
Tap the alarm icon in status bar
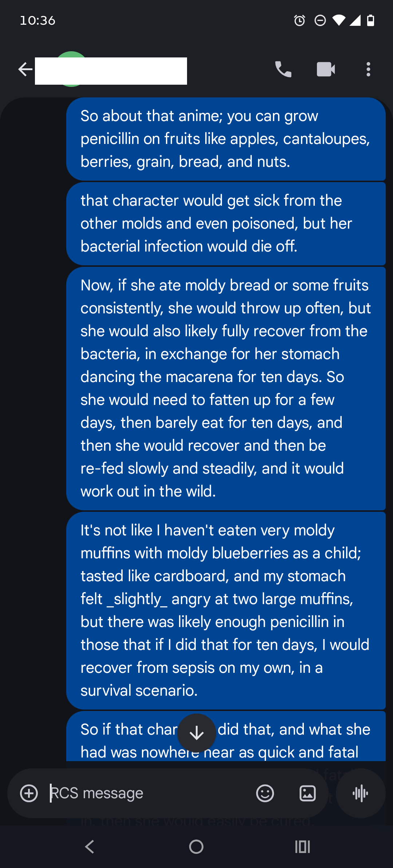299,20
